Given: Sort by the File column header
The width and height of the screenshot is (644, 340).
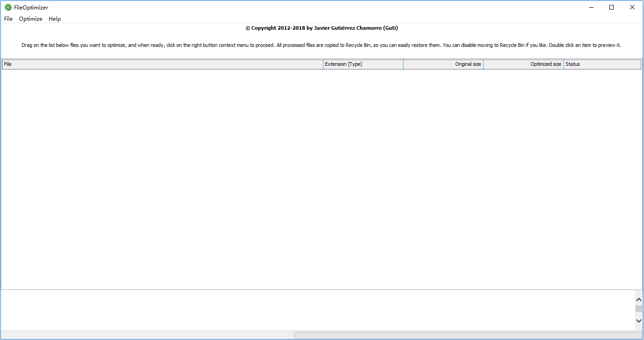Looking at the screenshot, I should (x=163, y=64).
